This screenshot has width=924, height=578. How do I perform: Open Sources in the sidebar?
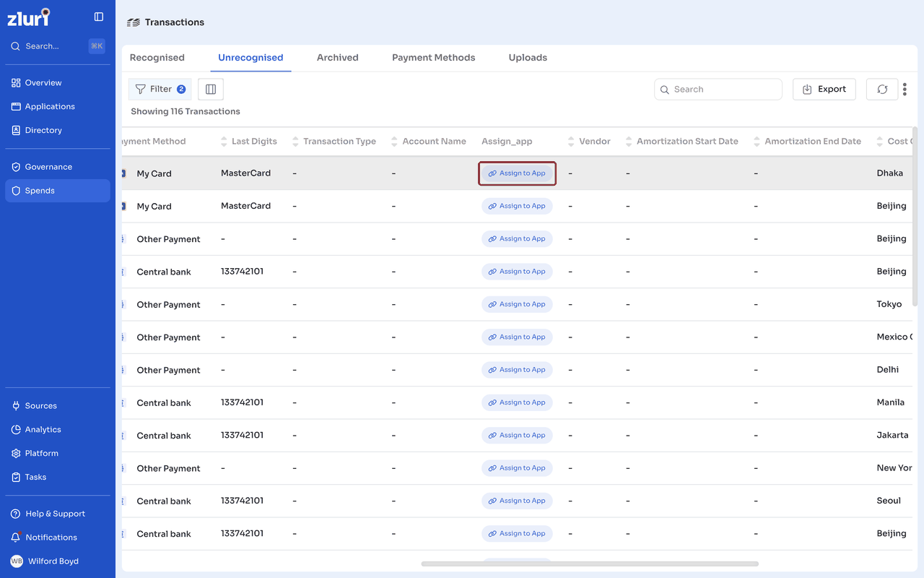pos(58,406)
